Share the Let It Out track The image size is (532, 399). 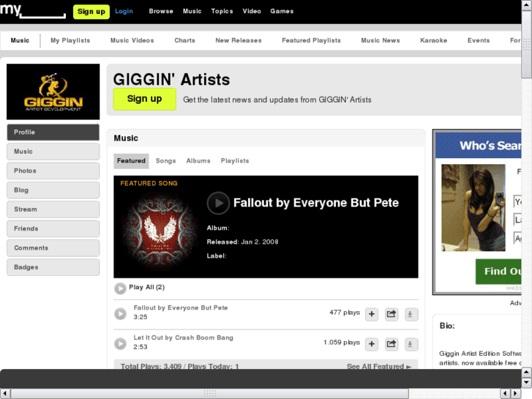[391, 344]
